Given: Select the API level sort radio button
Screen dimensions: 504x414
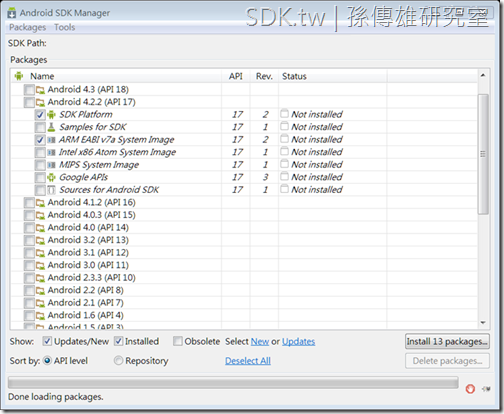Looking at the screenshot, I should coord(47,361).
